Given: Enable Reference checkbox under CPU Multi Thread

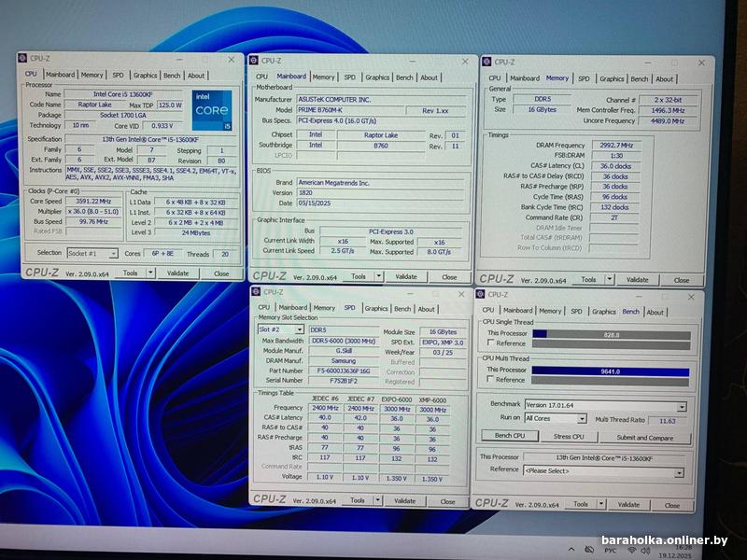Looking at the screenshot, I should click(x=491, y=380).
